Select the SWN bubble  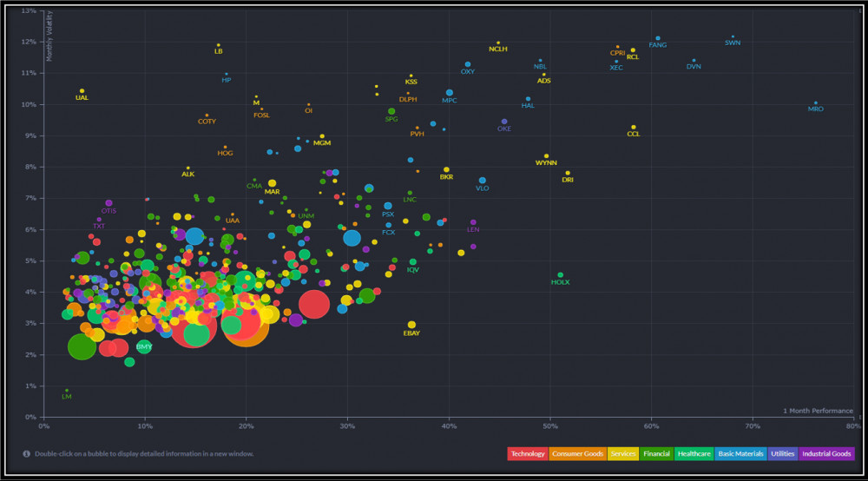tap(733, 37)
